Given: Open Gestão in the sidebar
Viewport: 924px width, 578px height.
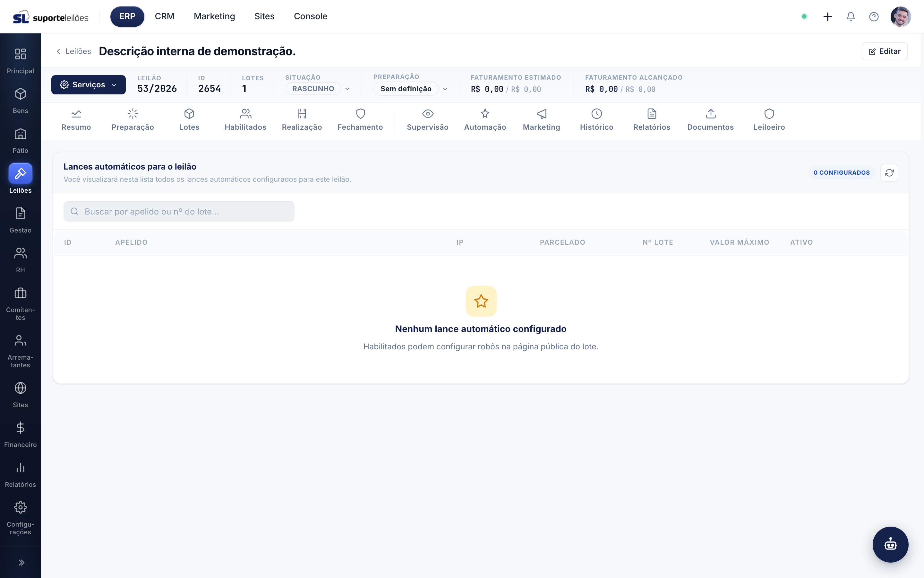Looking at the screenshot, I should tap(20, 220).
